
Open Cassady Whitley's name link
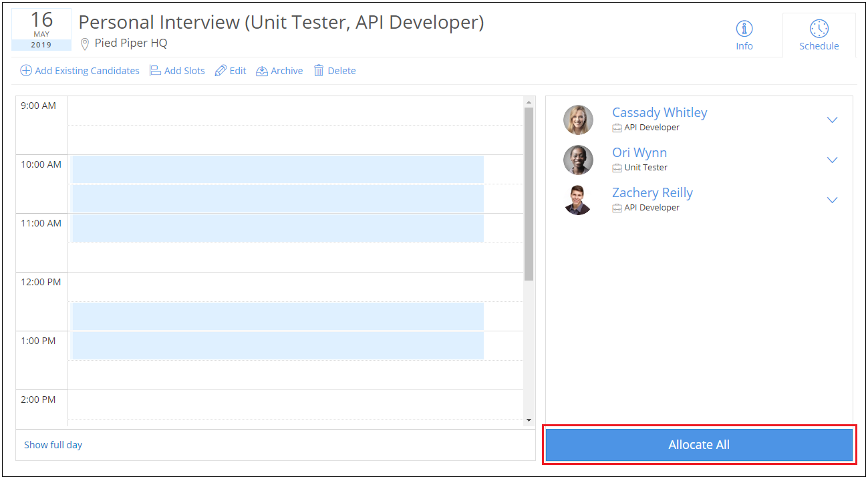click(659, 113)
